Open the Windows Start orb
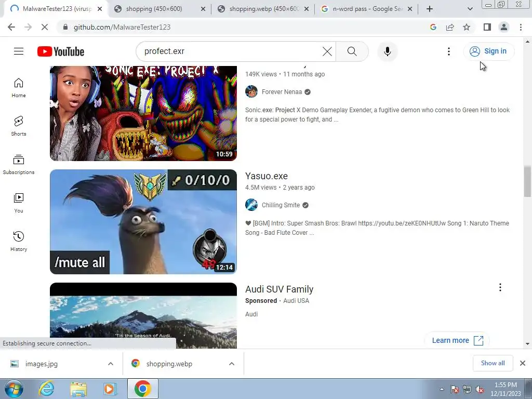Screen dimensions: 532x399 pos(14,389)
